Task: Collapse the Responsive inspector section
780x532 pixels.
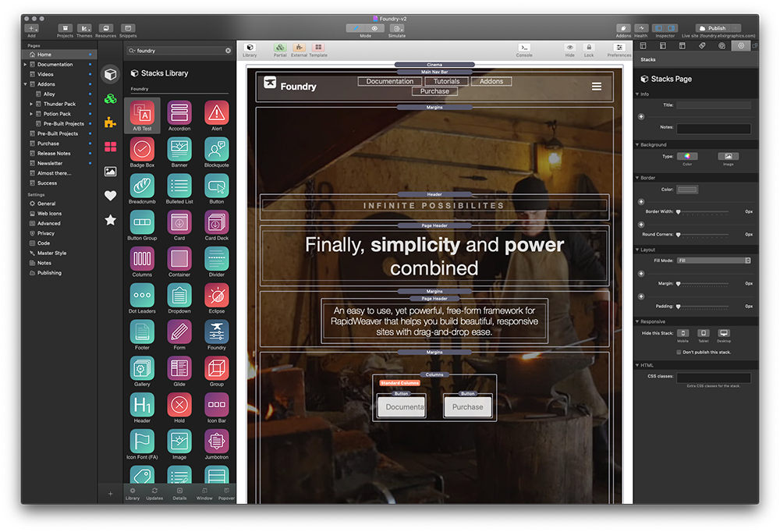Action: 637,321
